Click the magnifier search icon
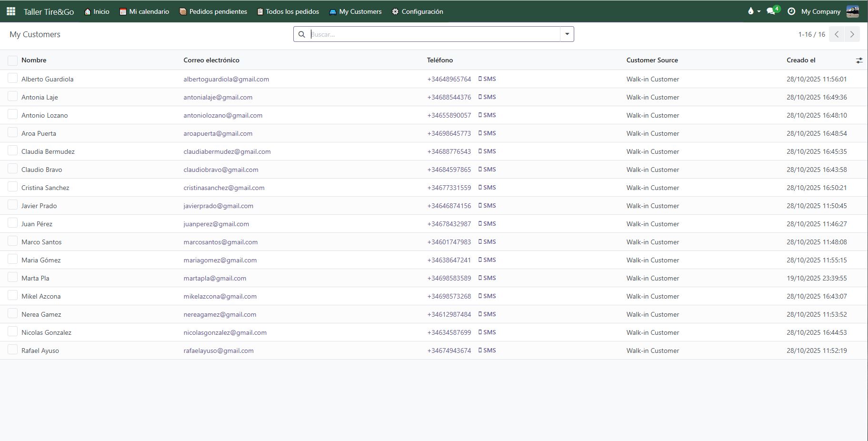The image size is (868, 441). tap(302, 34)
